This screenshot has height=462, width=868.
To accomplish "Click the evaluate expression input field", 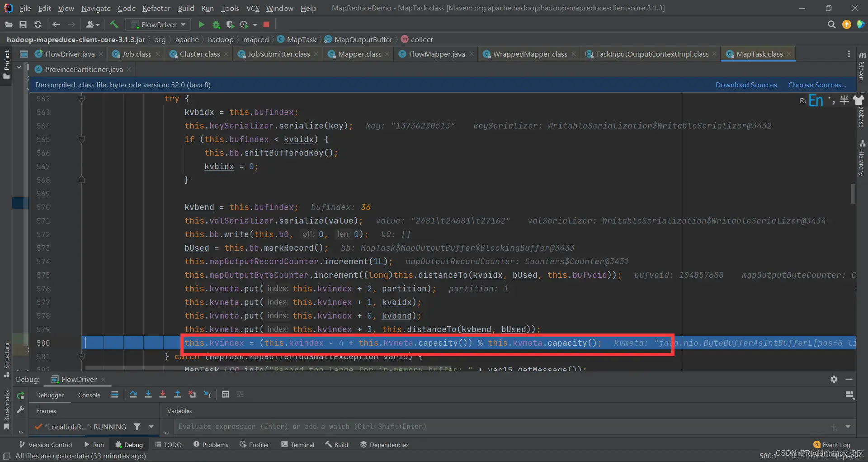I will (x=502, y=427).
